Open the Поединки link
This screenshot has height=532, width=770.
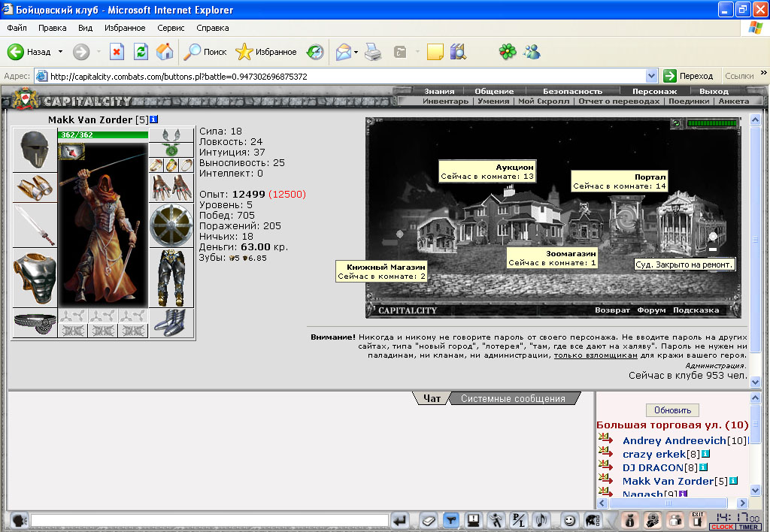689,101
